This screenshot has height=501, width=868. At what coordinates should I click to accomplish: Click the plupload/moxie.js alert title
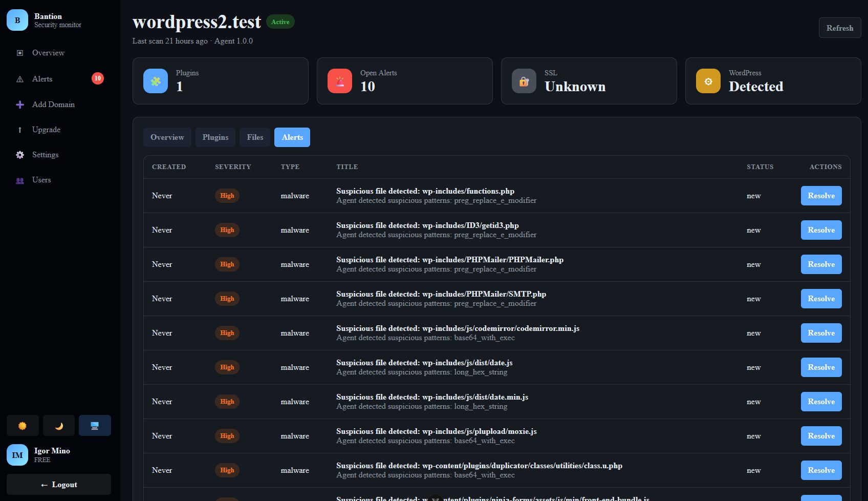click(437, 431)
